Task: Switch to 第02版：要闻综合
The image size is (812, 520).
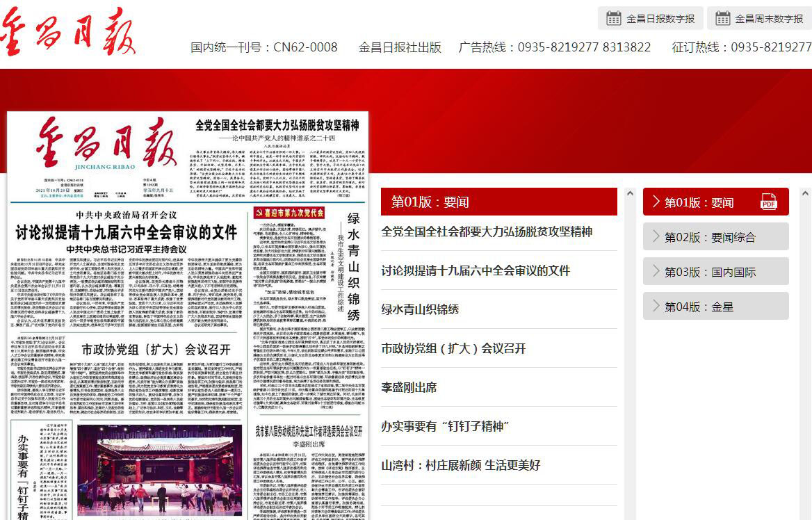Action: click(709, 237)
